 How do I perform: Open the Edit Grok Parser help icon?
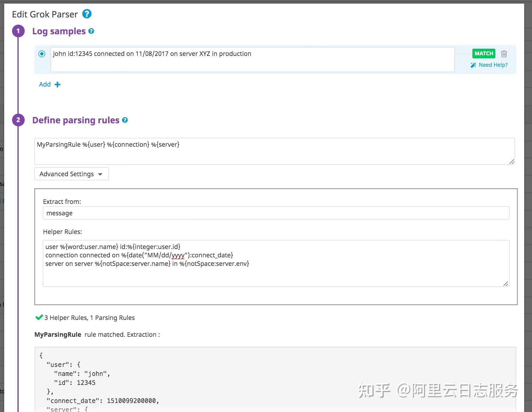coord(87,14)
